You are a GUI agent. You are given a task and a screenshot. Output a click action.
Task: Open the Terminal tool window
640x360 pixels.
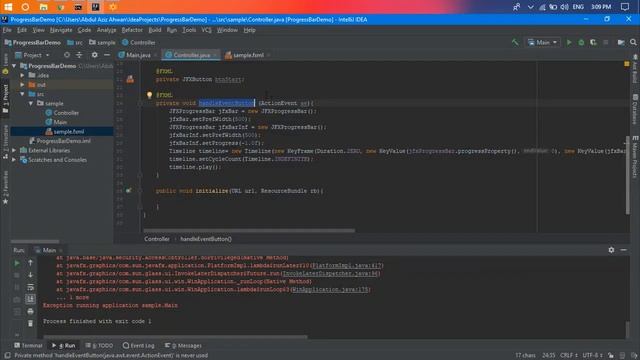tap(28, 345)
